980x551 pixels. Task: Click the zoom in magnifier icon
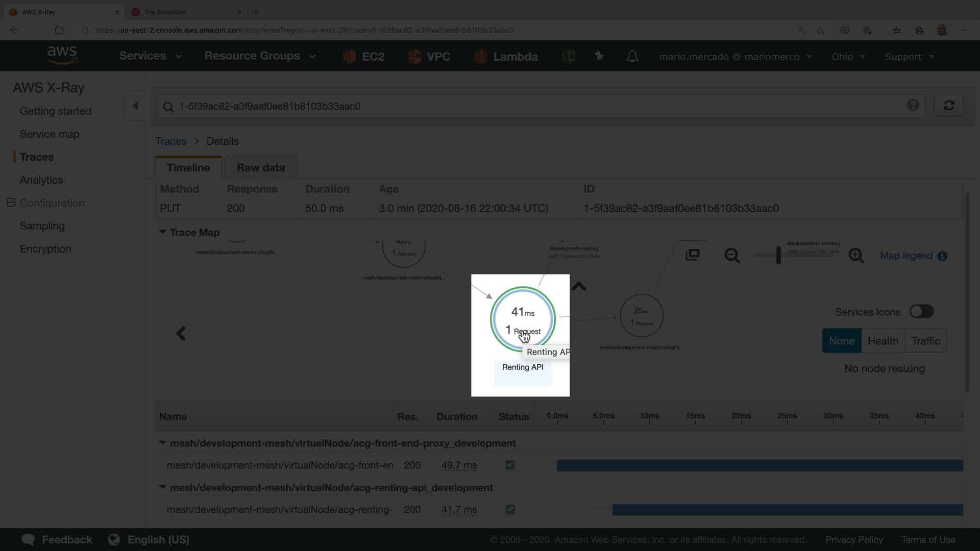click(856, 256)
